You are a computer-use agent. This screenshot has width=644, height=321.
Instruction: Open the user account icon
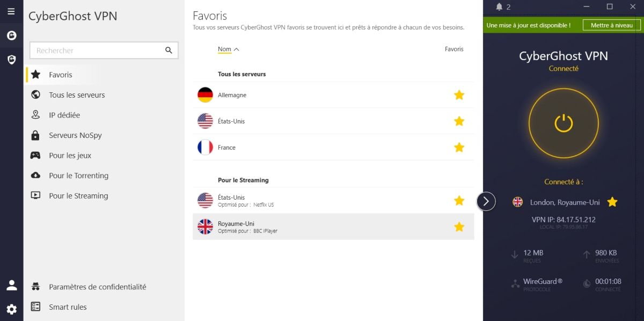(x=11, y=285)
